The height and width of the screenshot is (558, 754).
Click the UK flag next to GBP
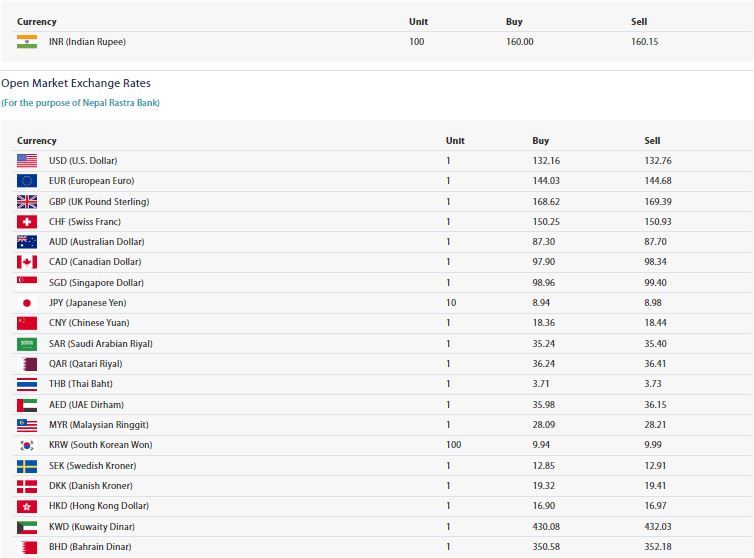[27, 201]
